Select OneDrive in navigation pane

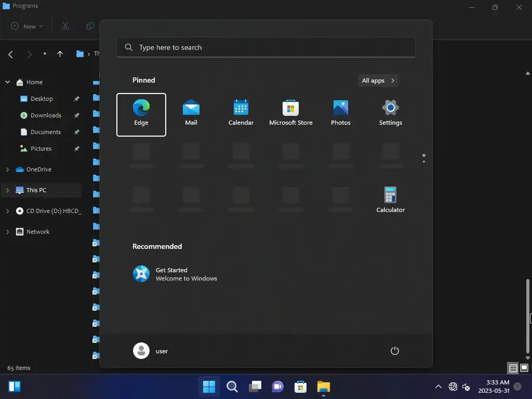(38, 169)
